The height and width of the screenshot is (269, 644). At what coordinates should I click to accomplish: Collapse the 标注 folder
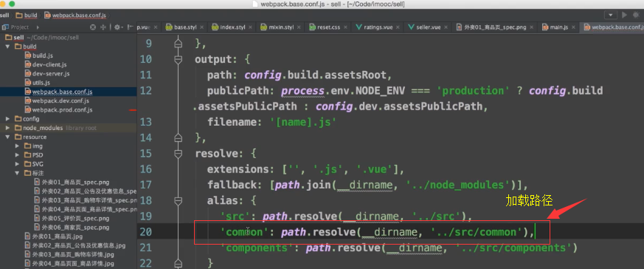pos(17,173)
